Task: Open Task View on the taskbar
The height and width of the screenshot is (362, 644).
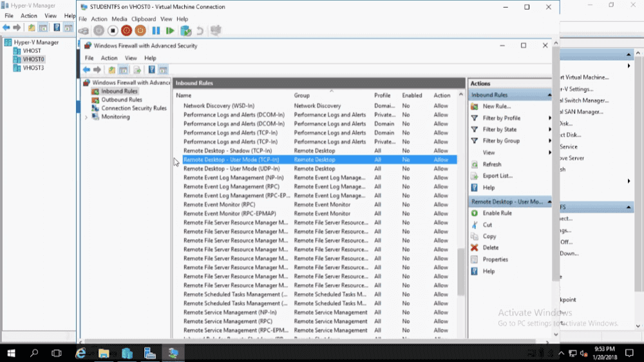Action: [x=56, y=353]
